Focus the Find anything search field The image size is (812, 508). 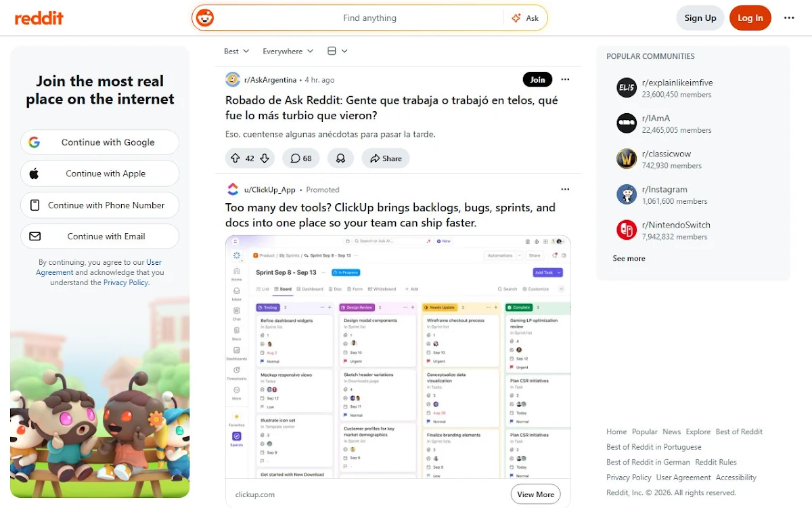click(369, 18)
